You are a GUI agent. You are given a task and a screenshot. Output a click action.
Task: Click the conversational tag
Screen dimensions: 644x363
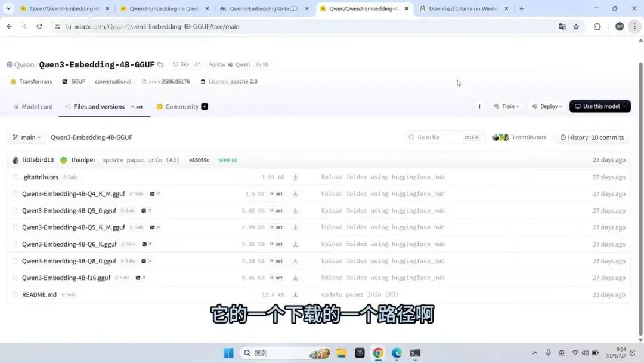[113, 81]
